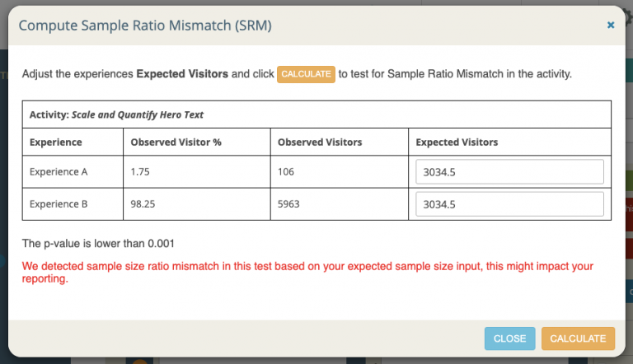The height and width of the screenshot is (364, 633).
Task: Click the CLOSE button in the footer
Action: tap(510, 338)
